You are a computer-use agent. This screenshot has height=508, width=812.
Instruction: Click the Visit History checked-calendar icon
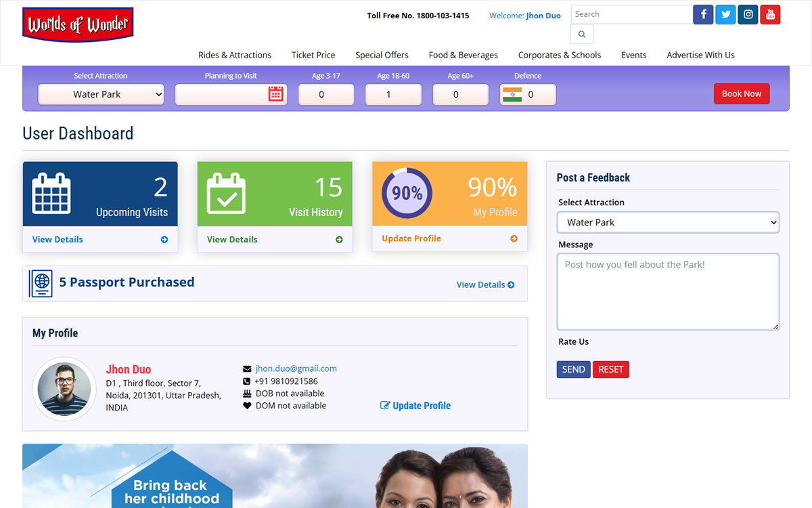[226, 193]
